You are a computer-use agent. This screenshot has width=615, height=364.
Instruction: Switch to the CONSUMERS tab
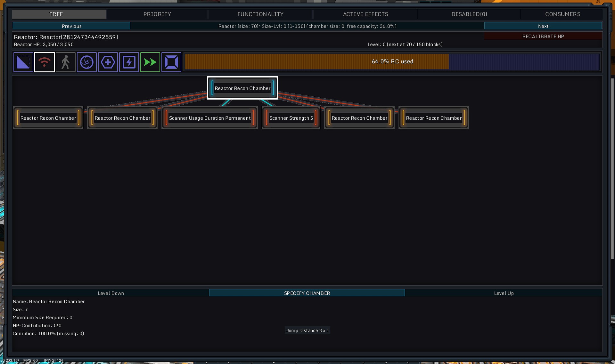point(562,14)
